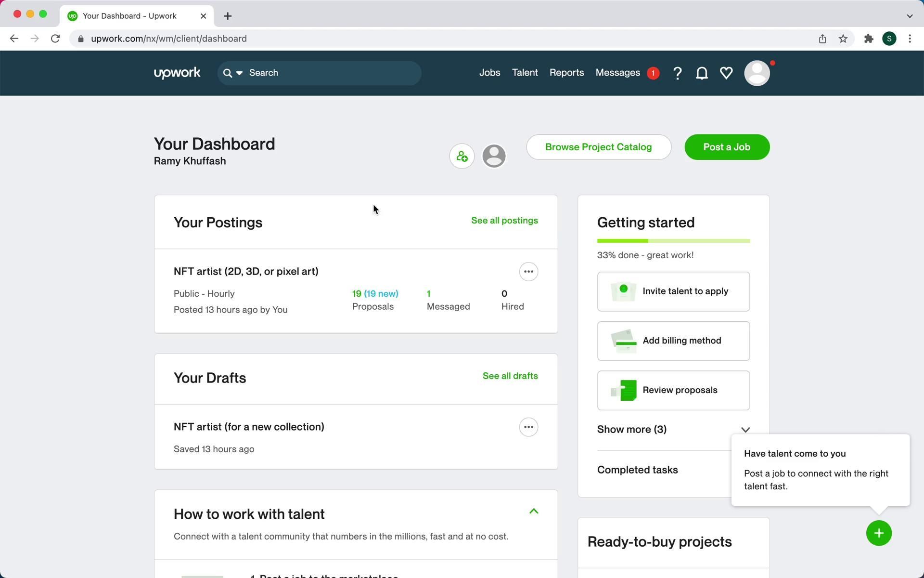Open the Reports menu

[566, 73]
